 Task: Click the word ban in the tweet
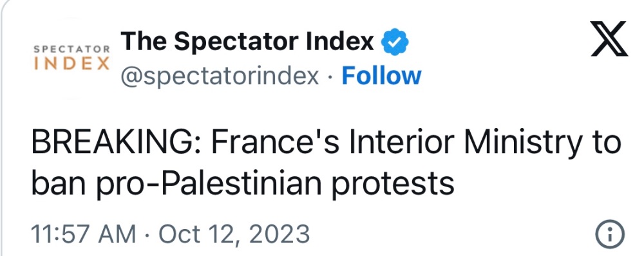pos(64,183)
